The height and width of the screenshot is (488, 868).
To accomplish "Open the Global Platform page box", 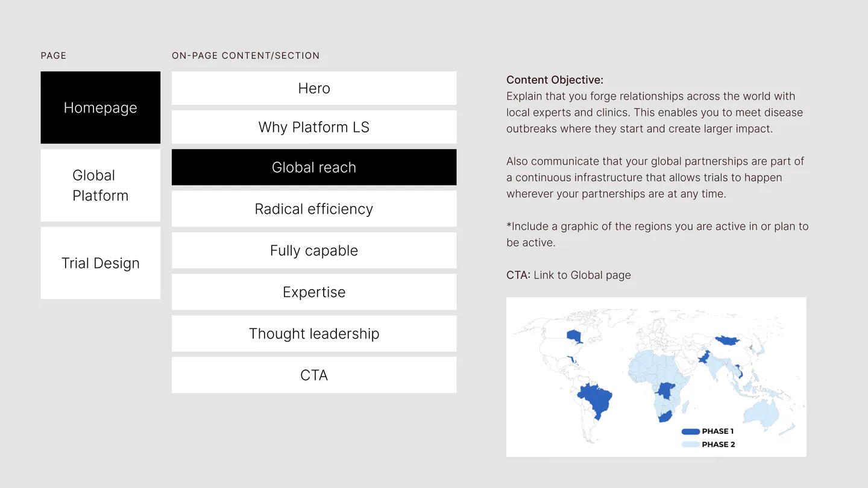I will tap(101, 185).
